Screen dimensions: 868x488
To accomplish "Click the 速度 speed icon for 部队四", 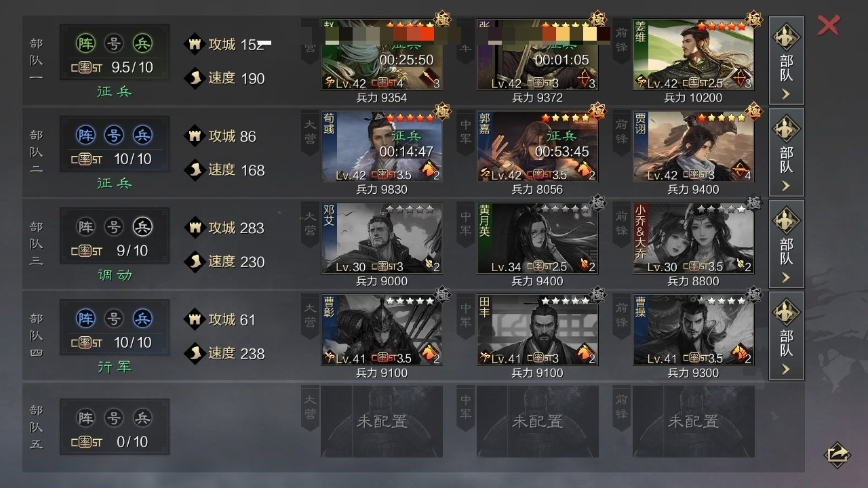I will pyautogui.click(x=195, y=353).
